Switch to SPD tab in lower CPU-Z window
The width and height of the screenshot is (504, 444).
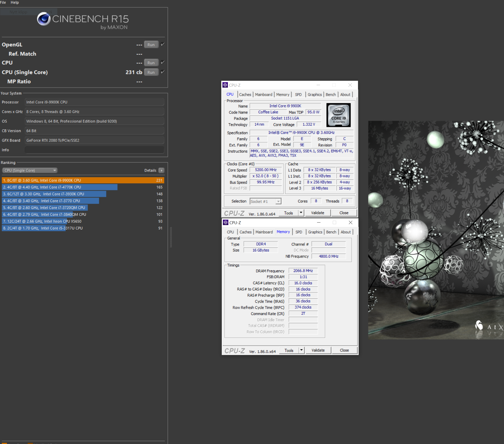[299, 232]
